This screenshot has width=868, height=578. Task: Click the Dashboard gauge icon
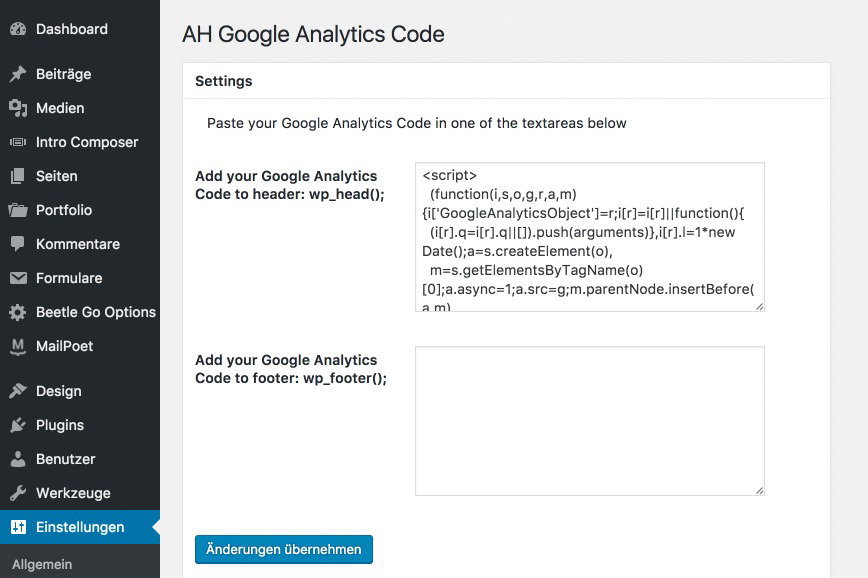[x=18, y=29]
